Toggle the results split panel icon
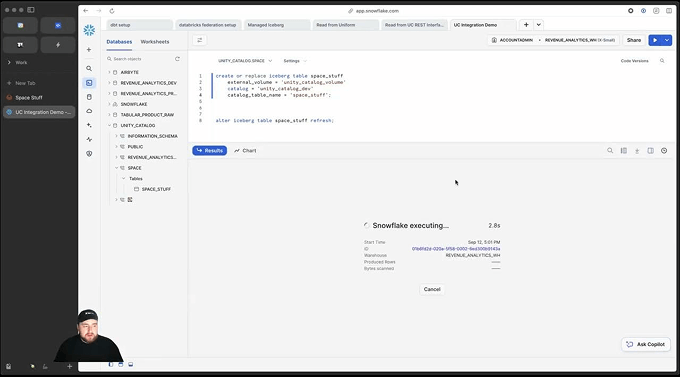The height and width of the screenshot is (377, 680). (651, 151)
